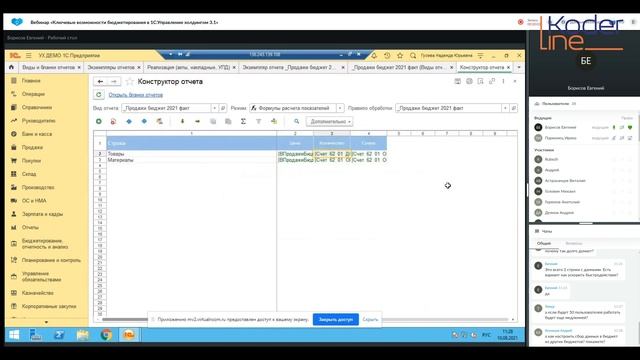Go forward with the right arrow button
640x360 pixels.
click(x=114, y=82)
